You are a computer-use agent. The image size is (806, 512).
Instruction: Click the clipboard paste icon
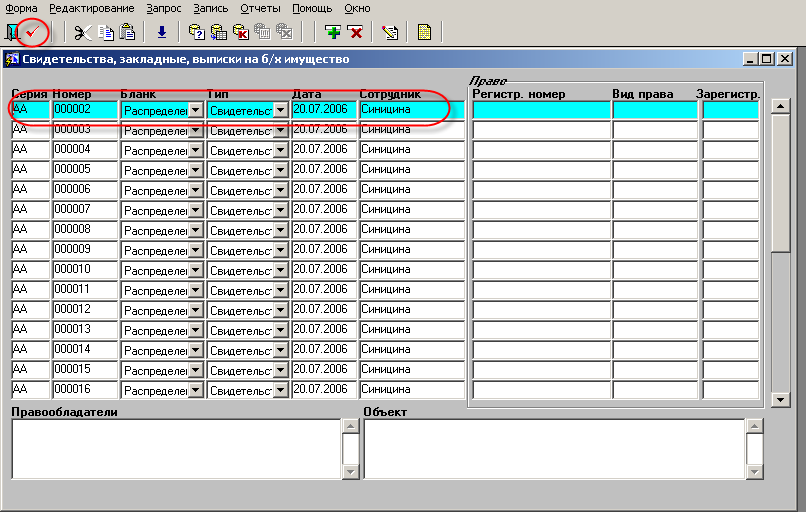click(x=127, y=32)
